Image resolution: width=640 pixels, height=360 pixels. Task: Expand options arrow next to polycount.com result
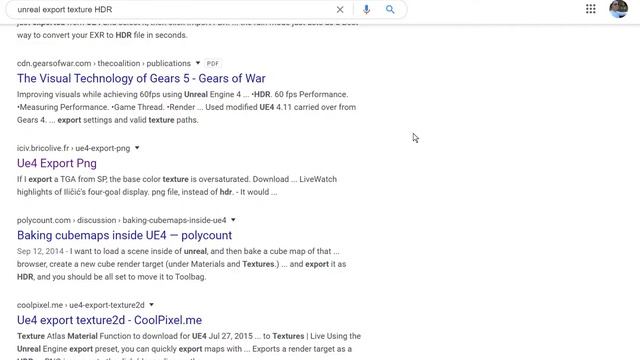click(x=233, y=220)
